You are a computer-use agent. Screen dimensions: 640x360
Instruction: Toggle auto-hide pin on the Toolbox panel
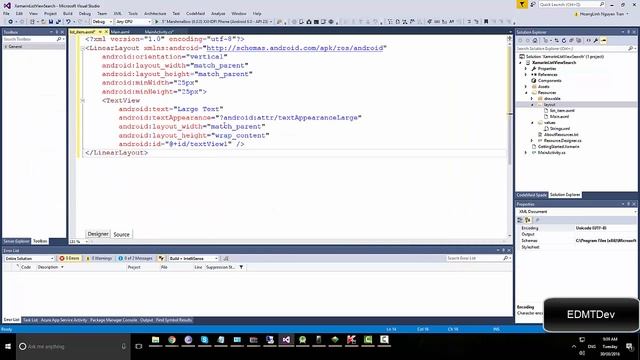[57, 32]
